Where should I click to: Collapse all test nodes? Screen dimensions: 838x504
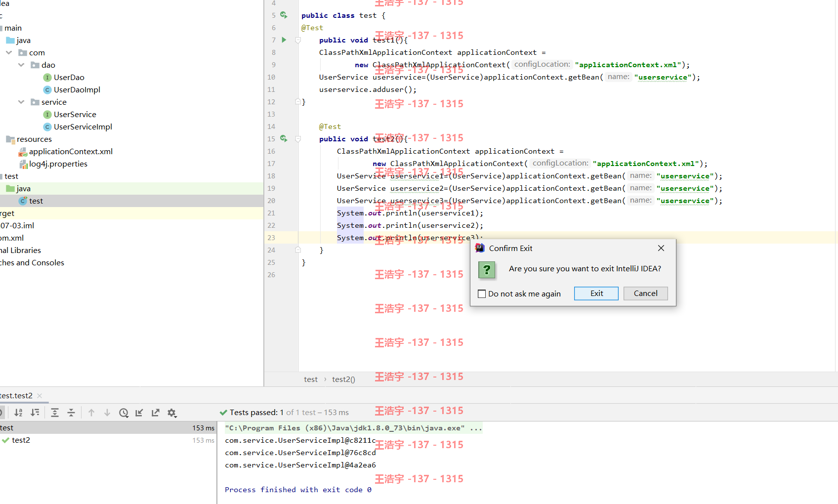coord(71,413)
